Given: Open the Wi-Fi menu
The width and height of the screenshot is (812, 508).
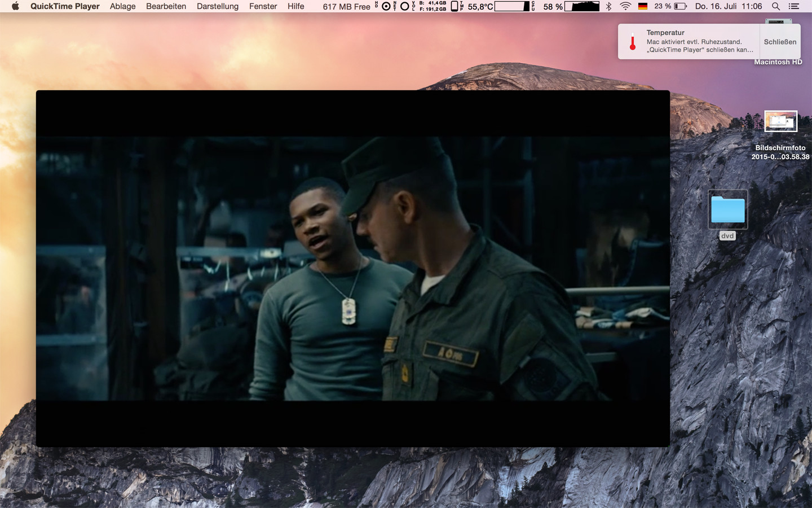Looking at the screenshot, I should click(625, 6).
